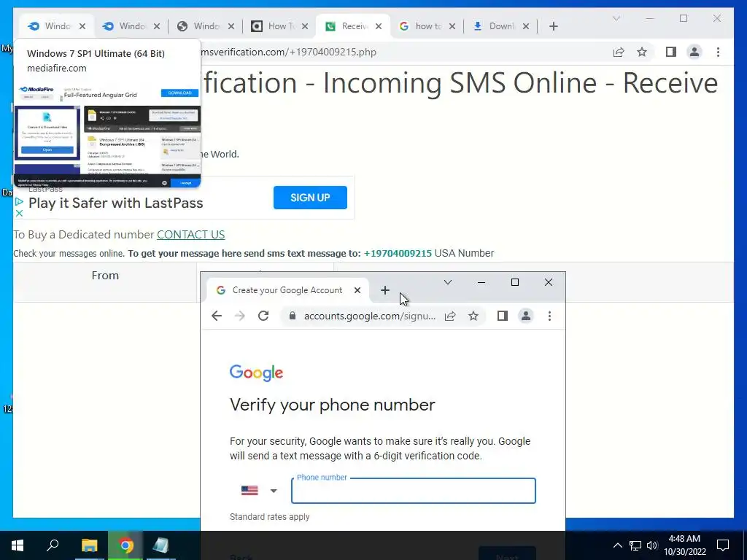Close the Downloads tab
Screen dimensions: 747x560
[526, 26]
